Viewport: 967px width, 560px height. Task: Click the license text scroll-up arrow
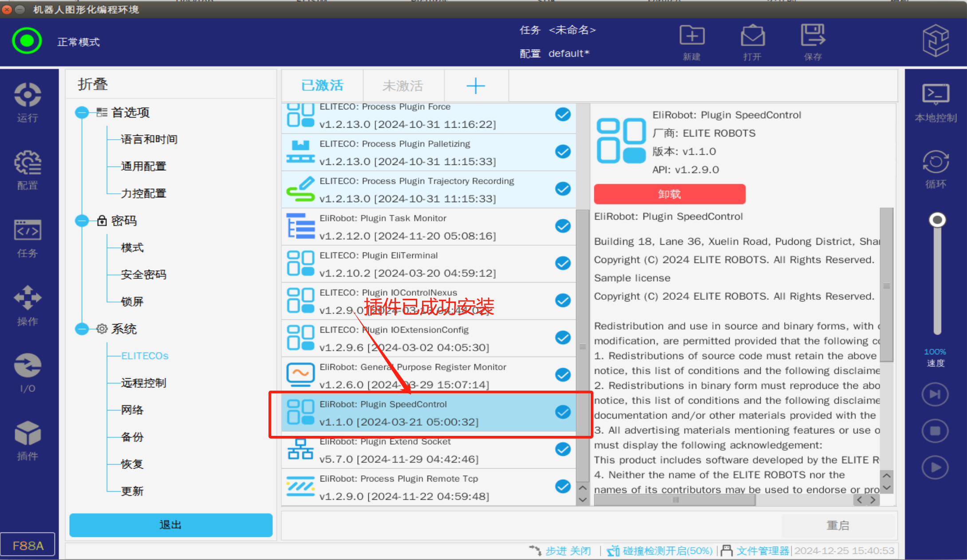(x=886, y=476)
